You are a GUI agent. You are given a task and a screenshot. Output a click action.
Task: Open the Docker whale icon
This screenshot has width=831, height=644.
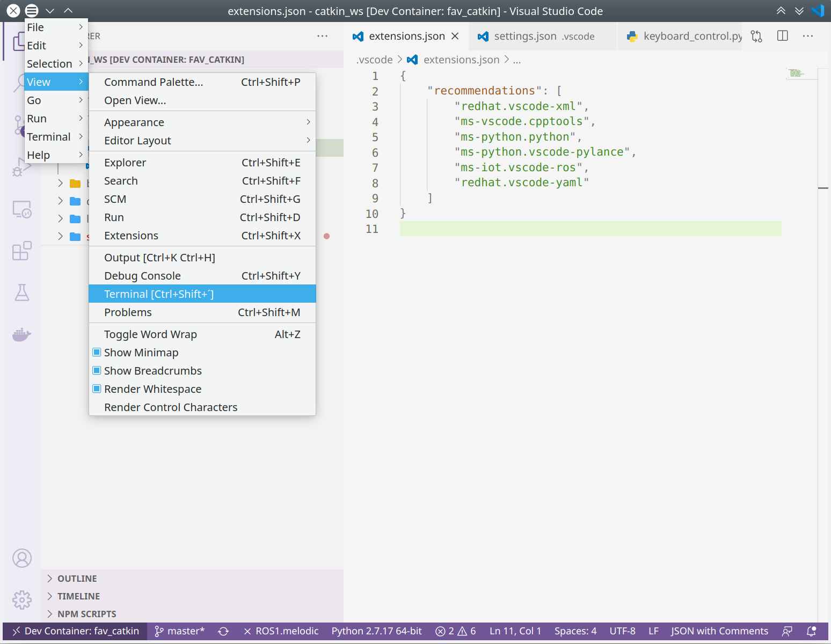[x=22, y=334]
